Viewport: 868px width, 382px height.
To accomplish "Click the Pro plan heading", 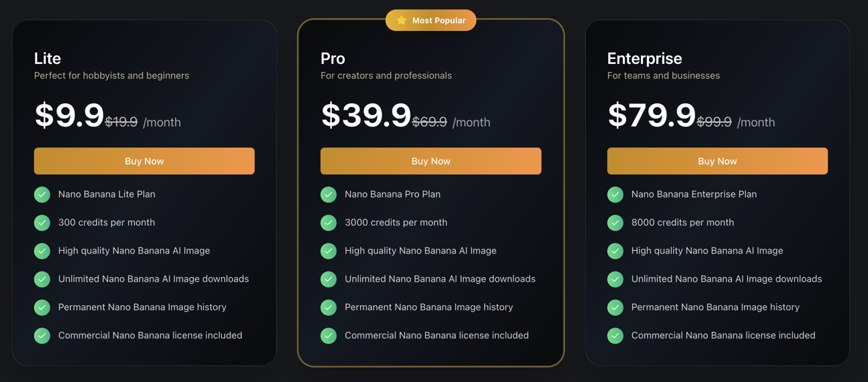I will pyautogui.click(x=333, y=59).
